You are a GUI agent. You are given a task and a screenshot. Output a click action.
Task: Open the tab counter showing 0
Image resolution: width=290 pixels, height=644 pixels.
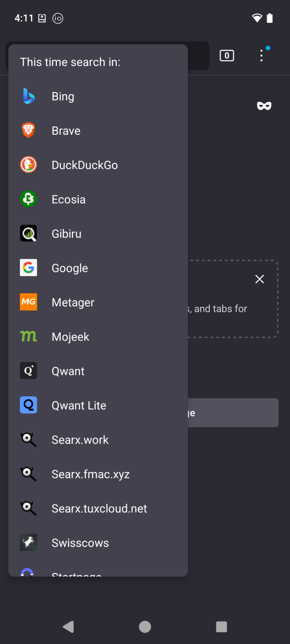click(226, 56)
